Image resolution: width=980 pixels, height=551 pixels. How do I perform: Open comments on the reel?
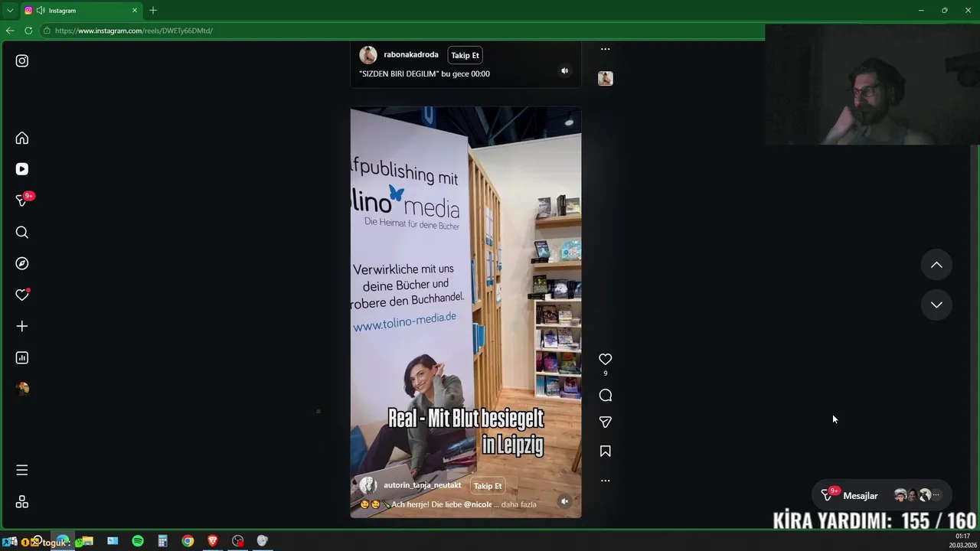click(606, 395)
